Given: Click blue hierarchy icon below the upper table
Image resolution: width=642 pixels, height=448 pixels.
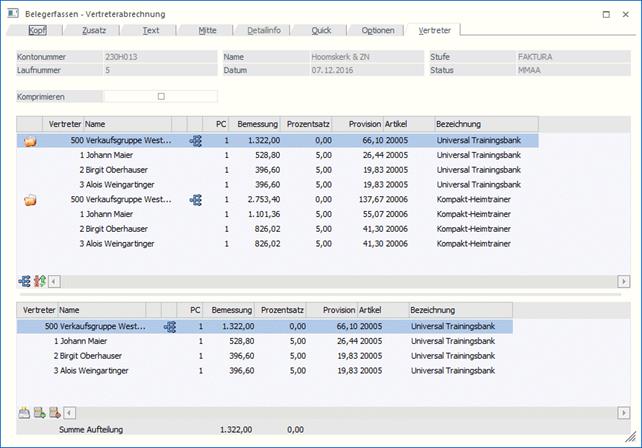Looking at the screenshot, I should 24,282.
